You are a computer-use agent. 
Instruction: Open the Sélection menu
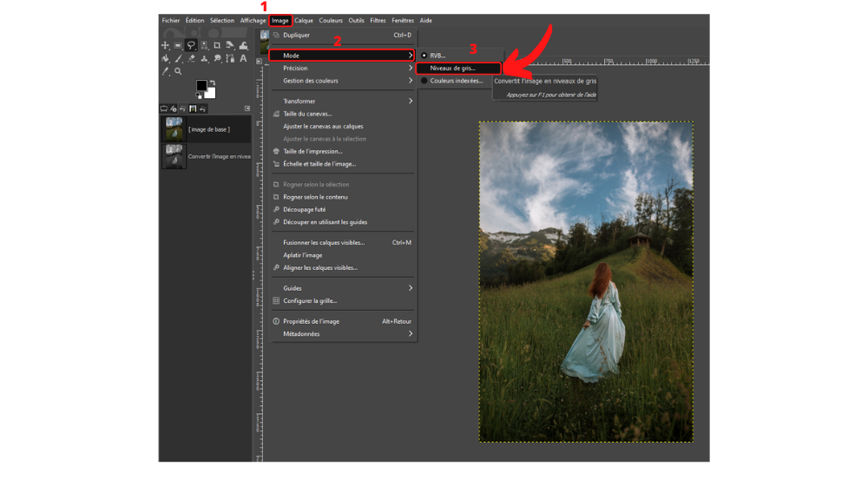222,21
